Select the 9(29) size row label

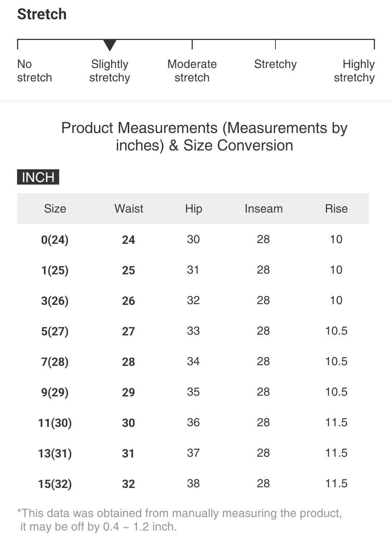click(55, 392)
